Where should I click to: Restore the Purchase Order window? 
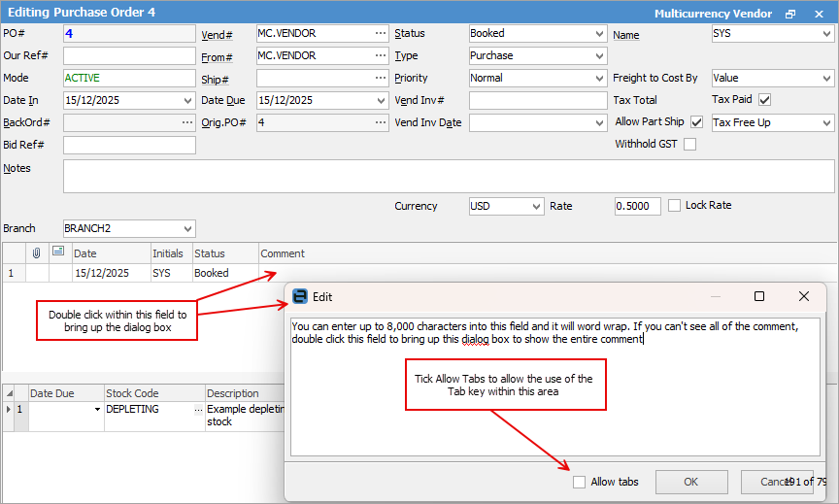pos(790,14)
